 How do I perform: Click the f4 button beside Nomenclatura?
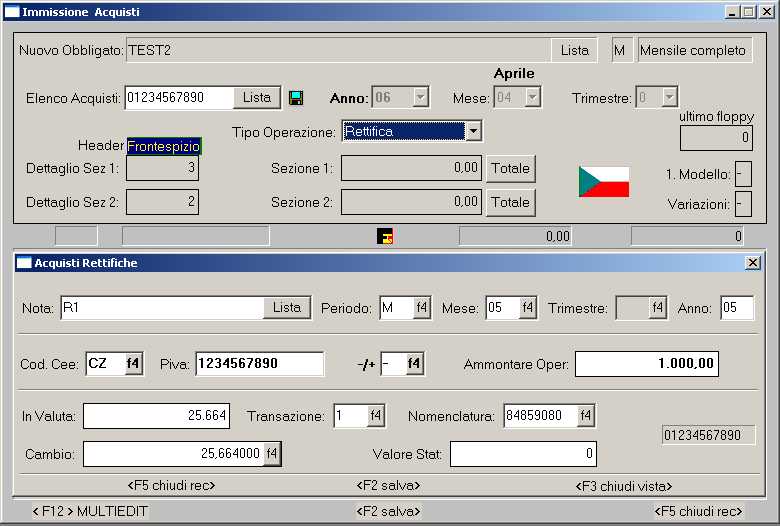click(x=586, y=416)
